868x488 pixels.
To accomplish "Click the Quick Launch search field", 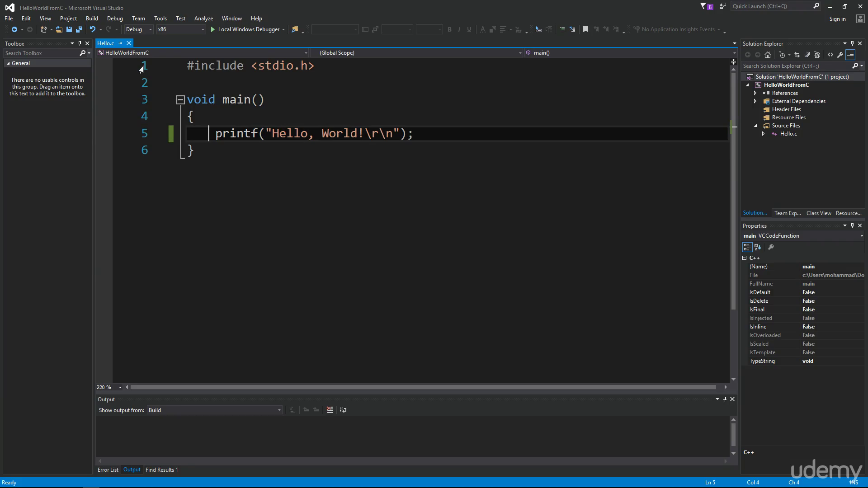I will click(771, 6).
